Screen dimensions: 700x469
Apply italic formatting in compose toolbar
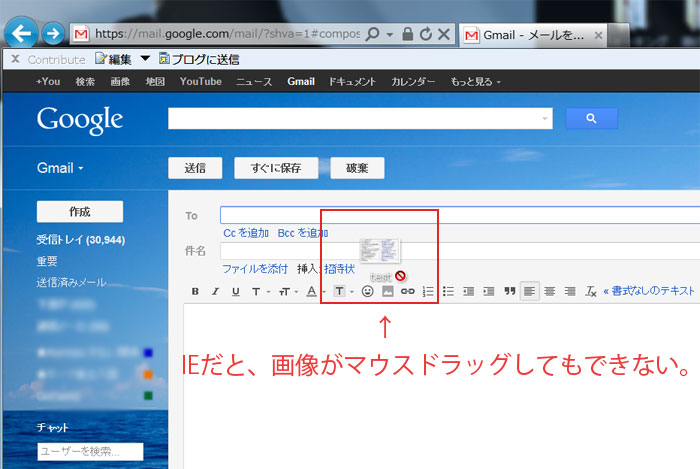click(215, 291)
